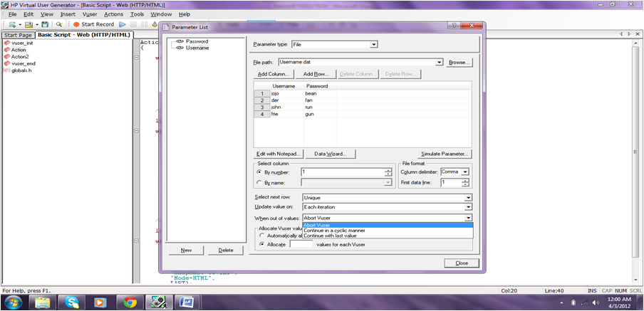Collapse the When out of values dropdown
Image resolution: width=644 pixels, height=311 pixels.
click(x=468, y=218)
